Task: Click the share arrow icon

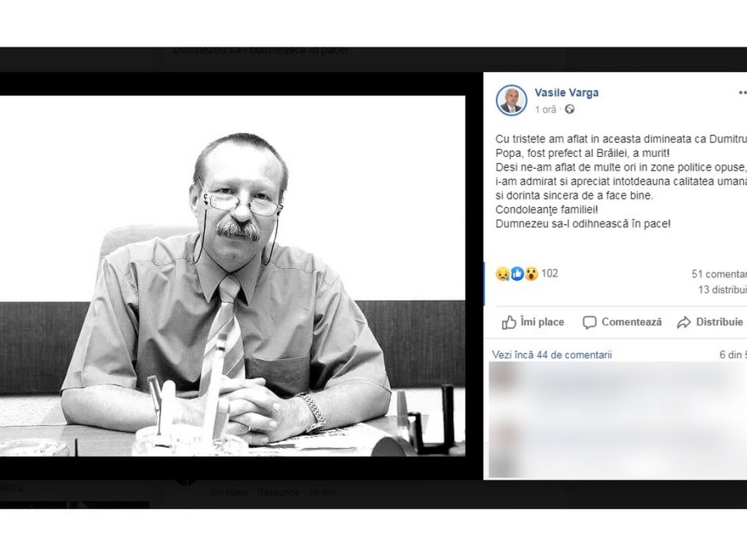Action: point(684,322)
